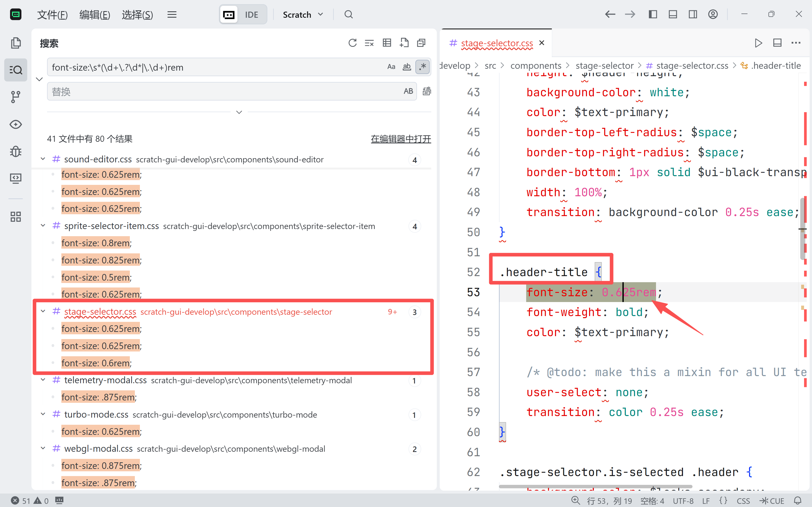Collapse all search results icon
Viewport: 812px width, 507px height.
tap(421, 43)
